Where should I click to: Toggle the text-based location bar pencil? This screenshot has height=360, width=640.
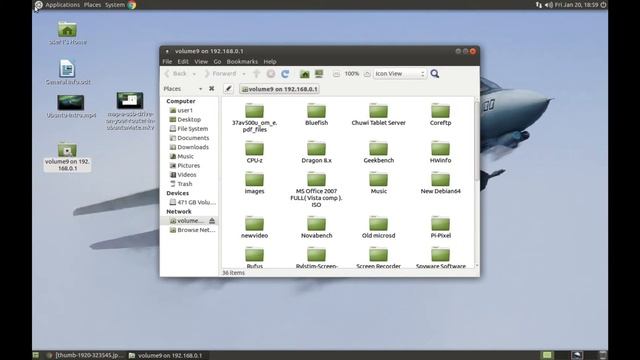(x=229, y=89)
